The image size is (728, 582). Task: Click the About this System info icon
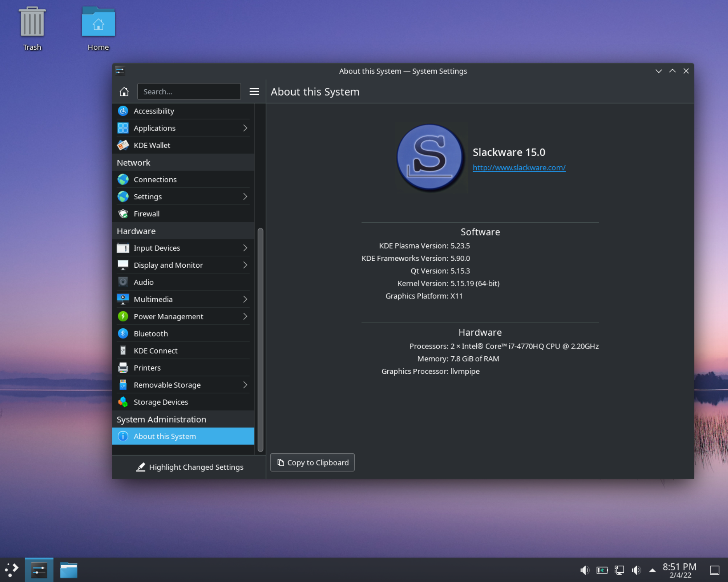[123, 436]
